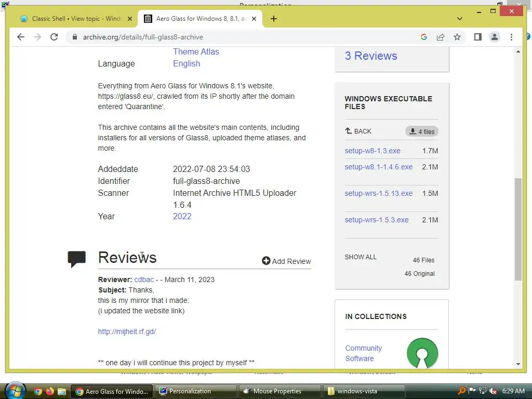Download setup-wrs-1.5.13.exe
Viewport: 532px width, 399px height.
click(x=379, y=193)
